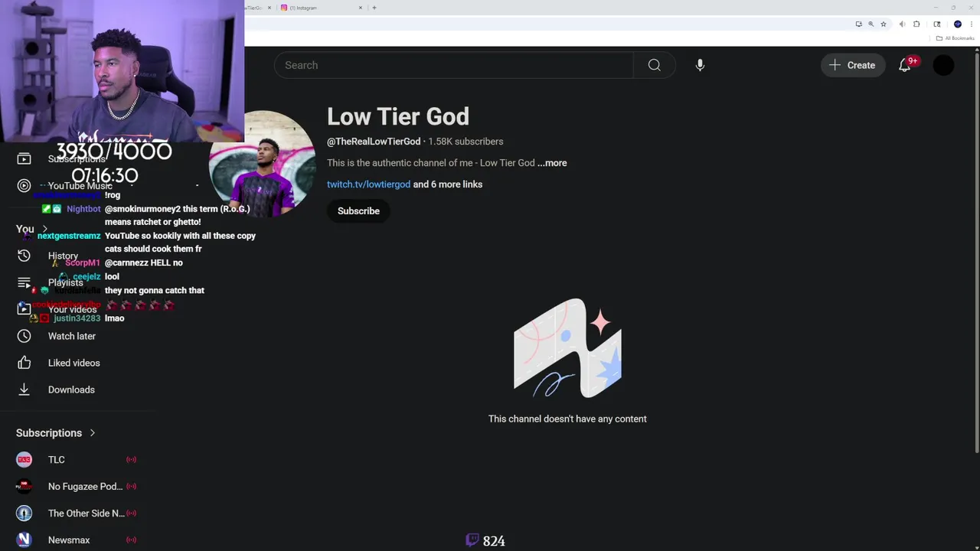The width and height of the screenshot is (980, 551).
Task: Click the browser media control speaker icon
Action: (x=902, y=24)
